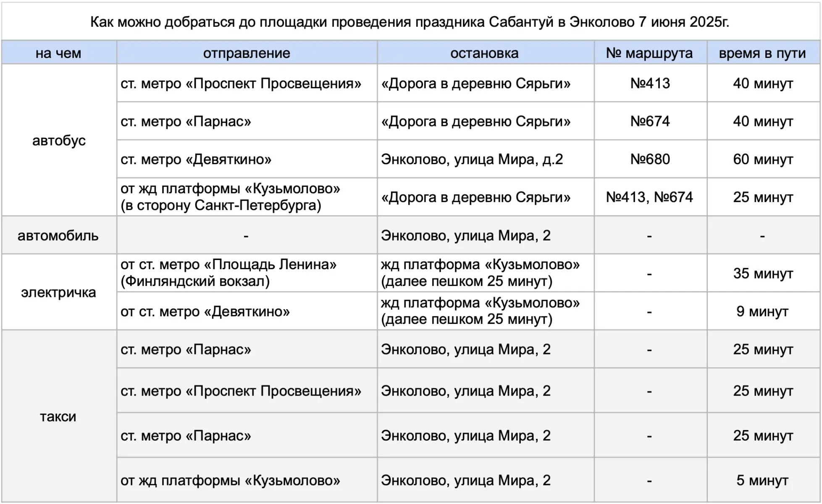Select the «60 минут» travel time cell
The height and width of the screenshot is (504, 822).
763,159
